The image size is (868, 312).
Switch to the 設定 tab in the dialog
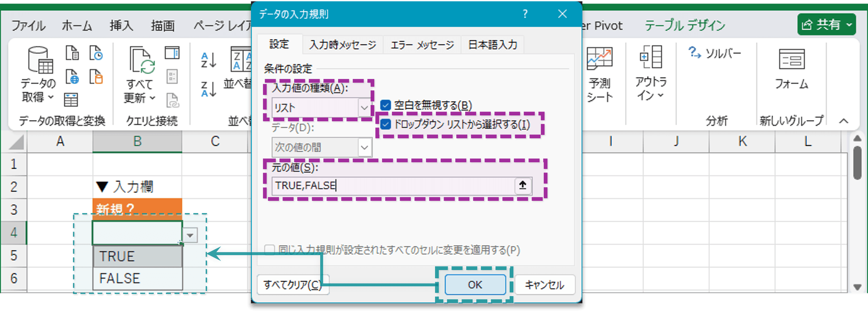[x=279, y=44]
